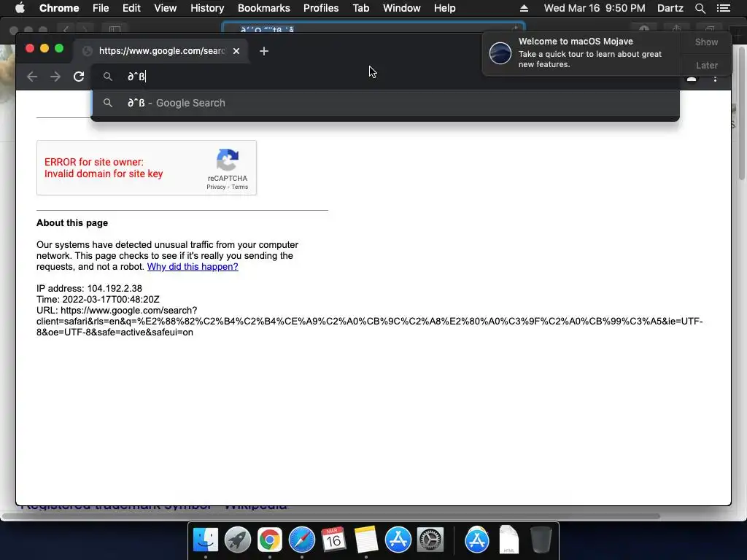Click the About this page heading
Image resolution: width=747 pixels, height=560 pixels.
pyautogui.click(x=72, y=223)
